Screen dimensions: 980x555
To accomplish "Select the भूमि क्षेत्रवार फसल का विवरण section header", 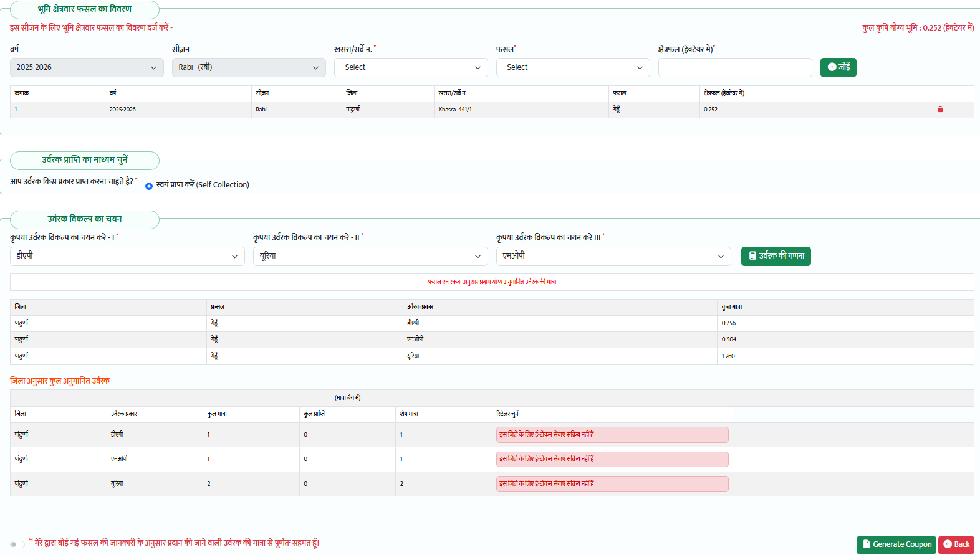I will [85, 9].
